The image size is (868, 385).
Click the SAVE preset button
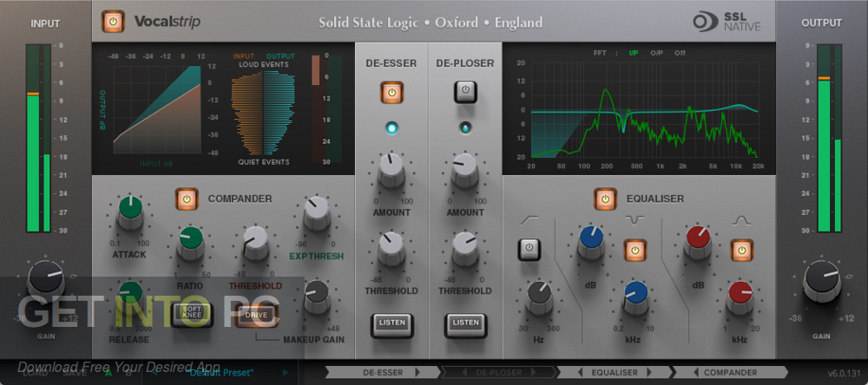click(x=74, y=373)
